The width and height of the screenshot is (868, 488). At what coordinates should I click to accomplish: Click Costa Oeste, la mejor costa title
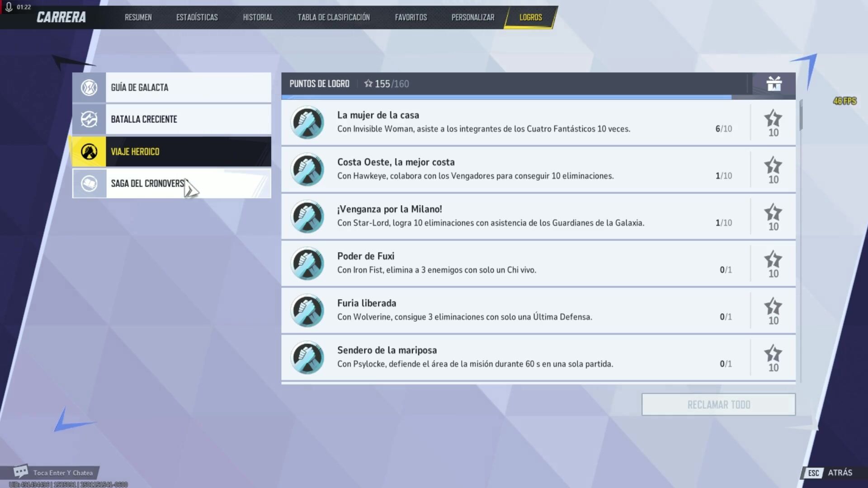click(396, 162)
